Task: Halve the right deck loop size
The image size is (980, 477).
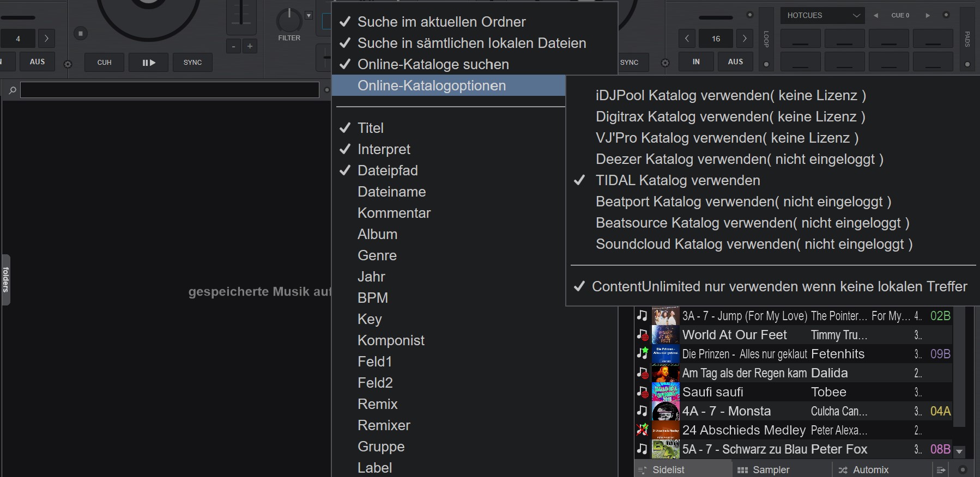Action: coord(687,38)
